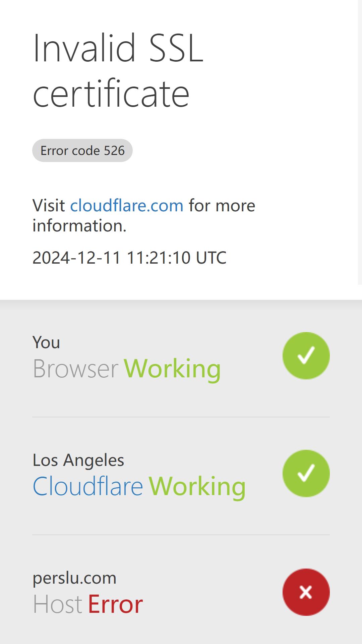Open the cloudflare.com link
362x644 pixels.
[x=127, y=205]
